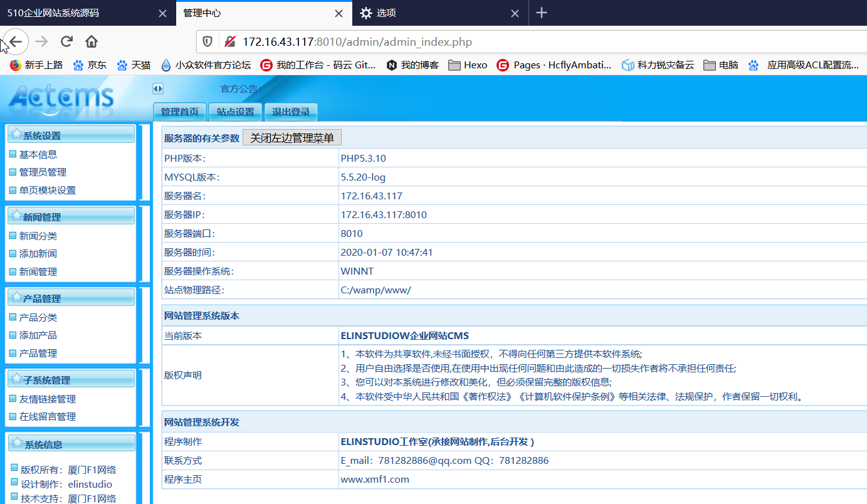
Task: Open the Hexo bookmark folder
Action: [x=468, y=65]
